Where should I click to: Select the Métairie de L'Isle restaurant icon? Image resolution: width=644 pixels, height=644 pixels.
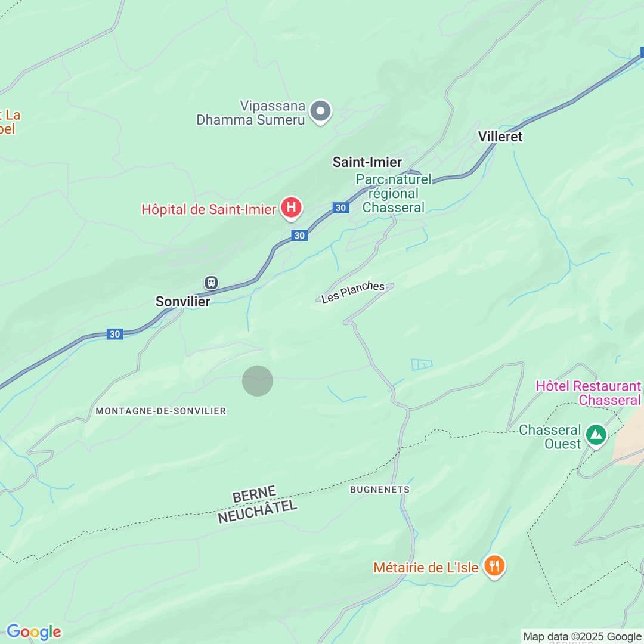coord(494,567)
